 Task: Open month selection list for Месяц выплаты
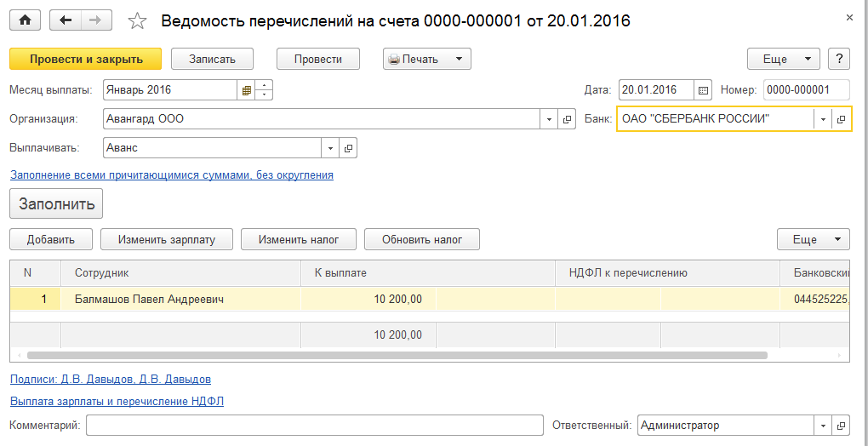coord(246,90)
